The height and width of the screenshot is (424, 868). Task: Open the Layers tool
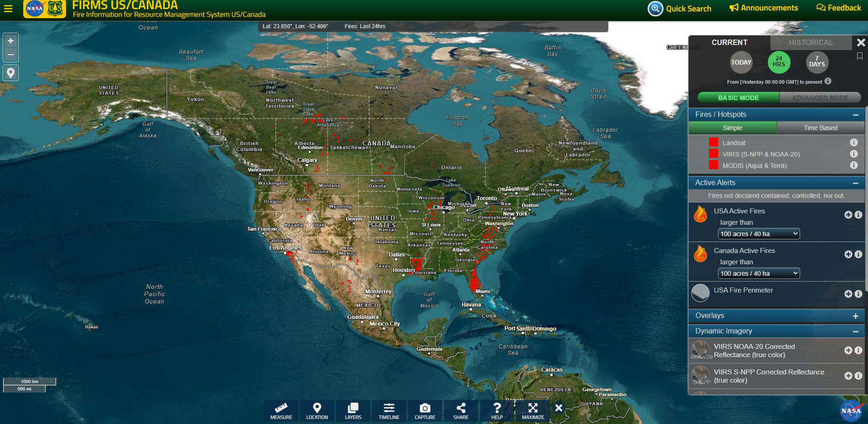click(353, 411)
